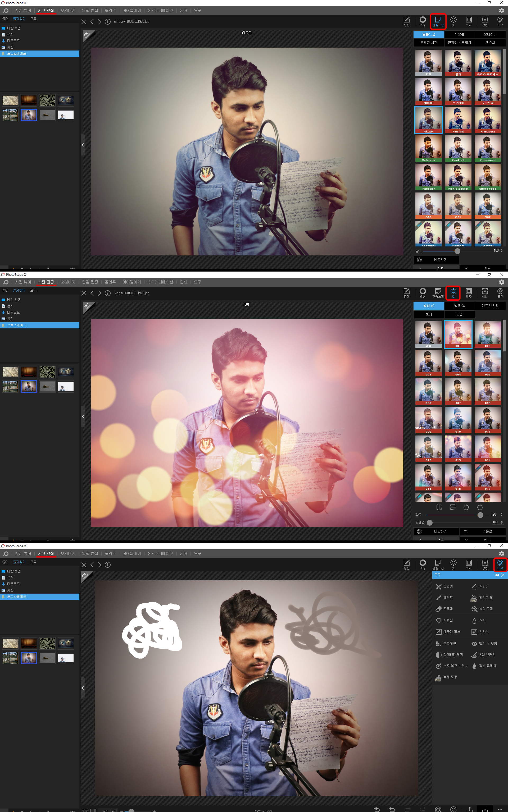Image resolution: width=508 pixels, height=812 pixels.
Task: Switch to the 듀오톤 tab
Action: pos(459,34)
